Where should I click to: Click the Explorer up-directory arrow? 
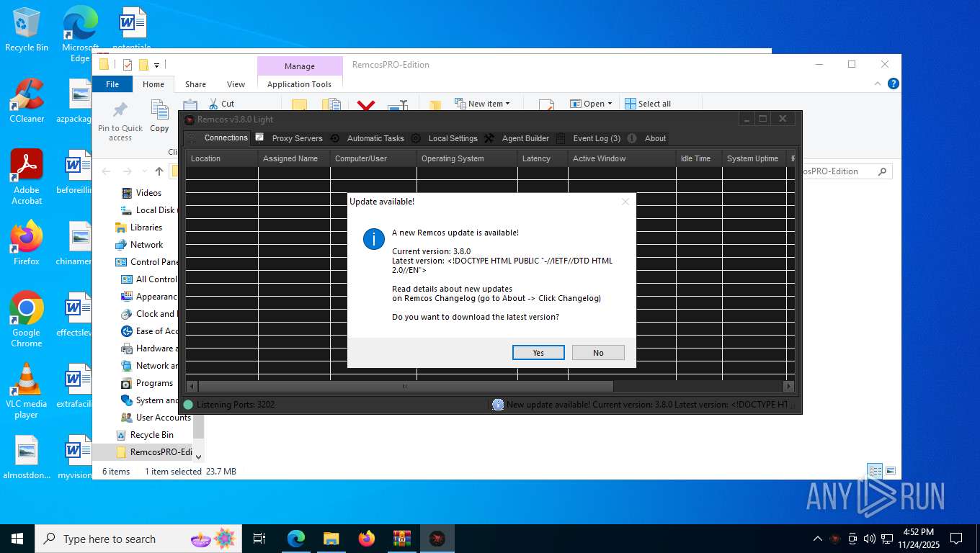[159, 171]
